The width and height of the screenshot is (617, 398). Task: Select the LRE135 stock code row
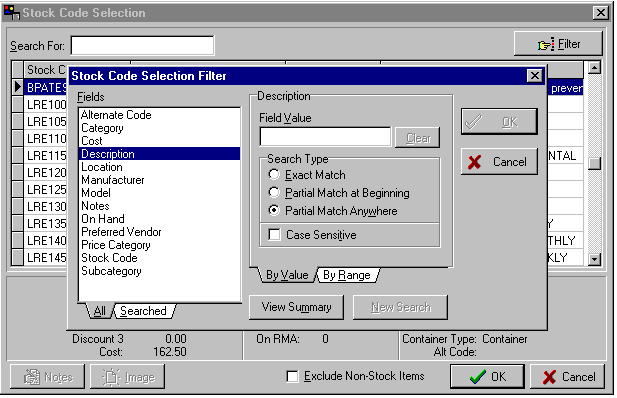pos(46,224)
